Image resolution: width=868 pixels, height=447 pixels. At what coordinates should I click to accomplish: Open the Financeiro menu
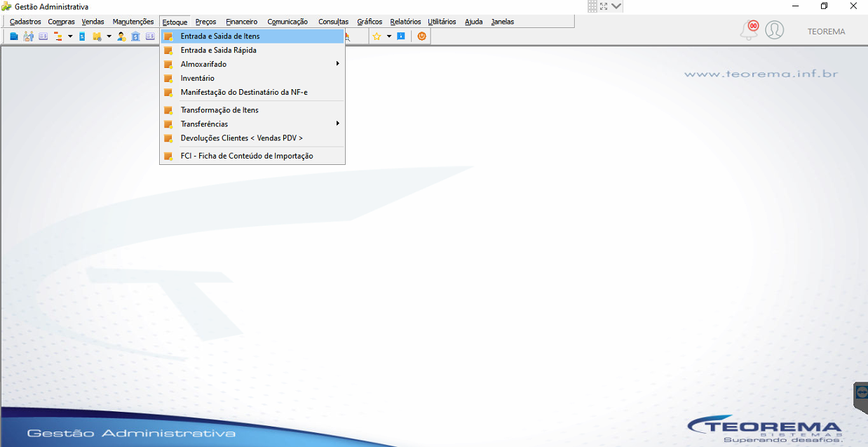(x=241, y=22)
